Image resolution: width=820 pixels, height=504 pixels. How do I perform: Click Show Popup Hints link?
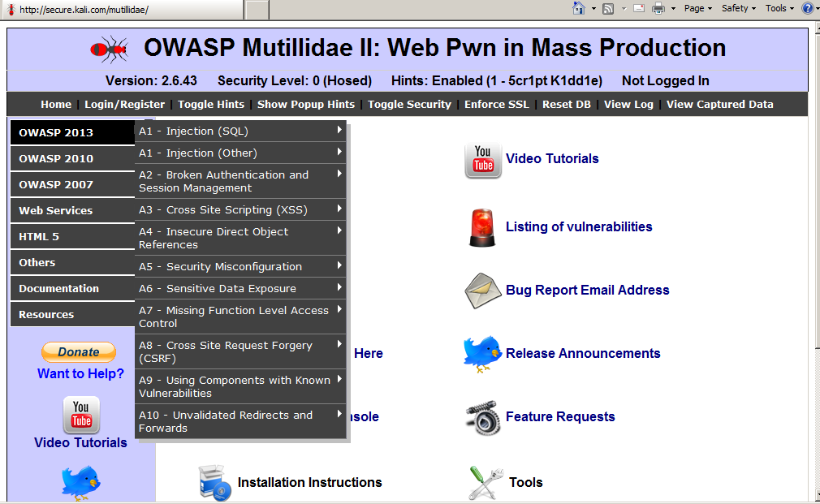(x=306, y=105)
